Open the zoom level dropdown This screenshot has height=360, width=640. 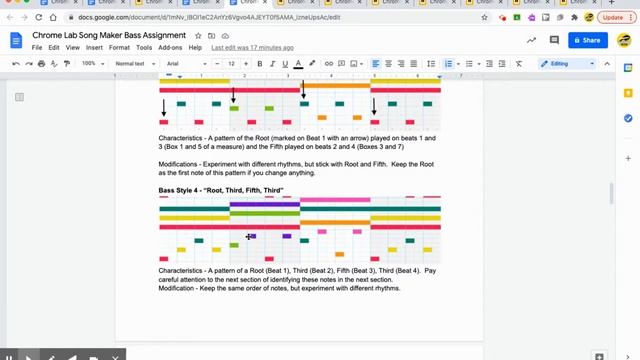(93, 64)
